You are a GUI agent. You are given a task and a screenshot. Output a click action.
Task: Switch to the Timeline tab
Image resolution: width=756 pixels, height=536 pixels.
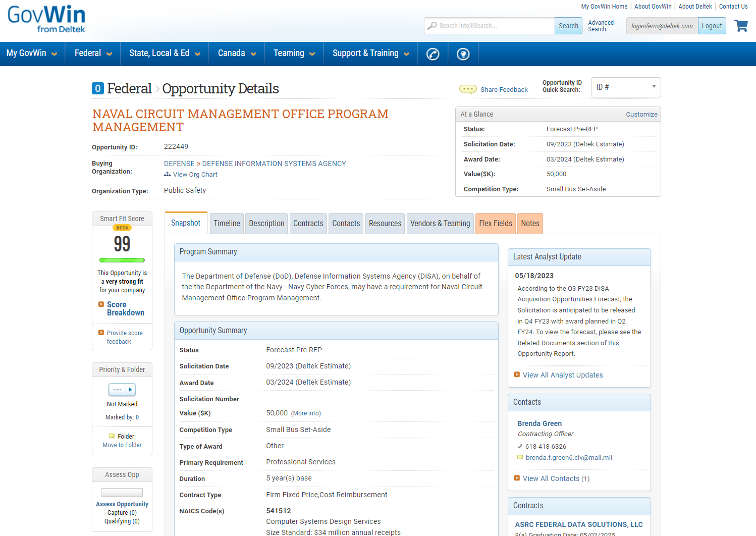227,224
